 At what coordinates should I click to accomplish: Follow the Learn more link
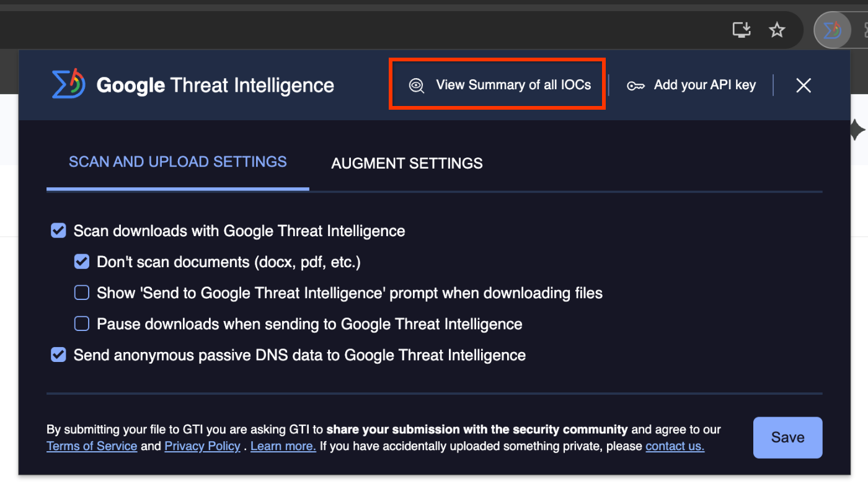283,446
